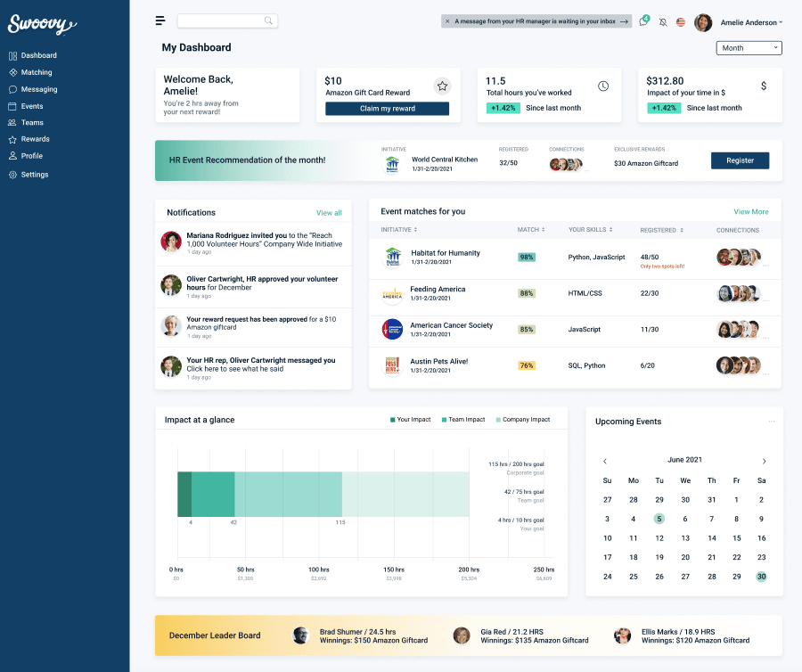Screen dimensions: 802x672
Task: Open Upcoming Events options menu
Action: (x=772, y=422)
